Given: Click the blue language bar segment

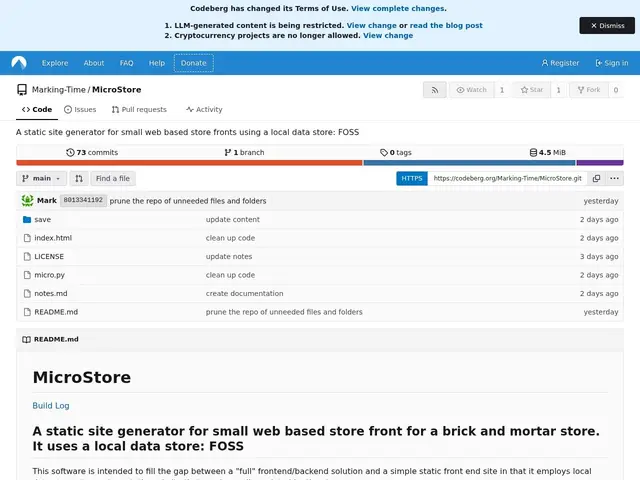Looking at the screenshot, I should click(x=469, y=163).
